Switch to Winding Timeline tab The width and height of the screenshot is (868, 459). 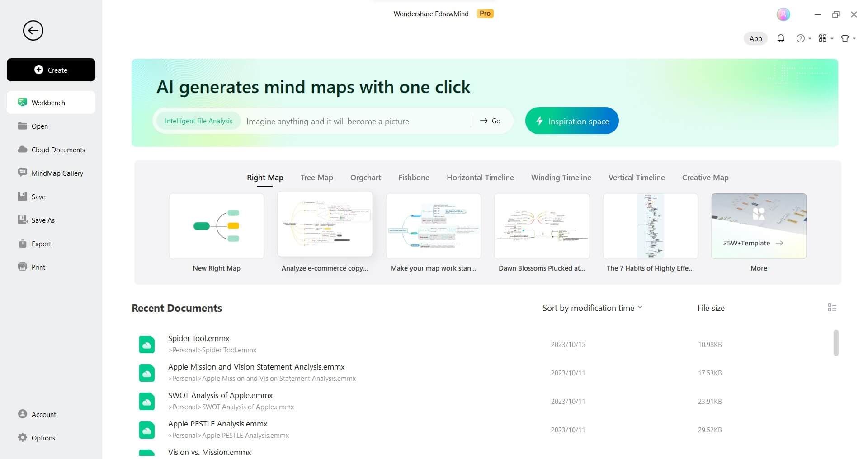561,178
